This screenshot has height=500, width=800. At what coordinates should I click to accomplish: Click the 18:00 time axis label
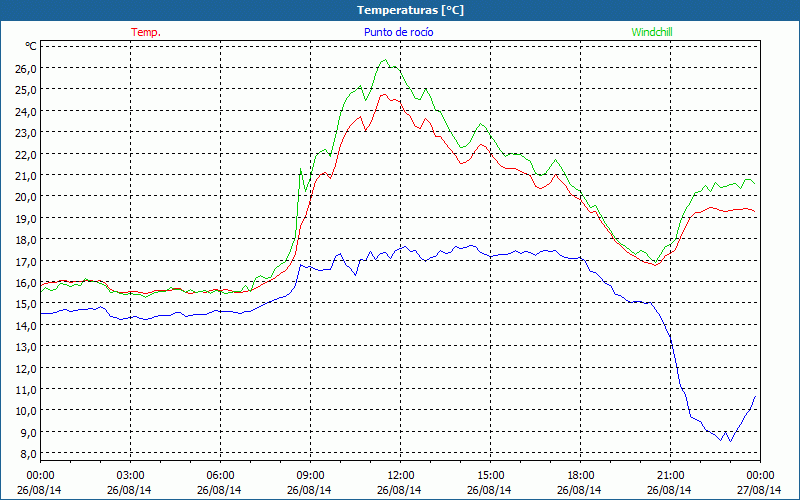click(x=581, y=476)
